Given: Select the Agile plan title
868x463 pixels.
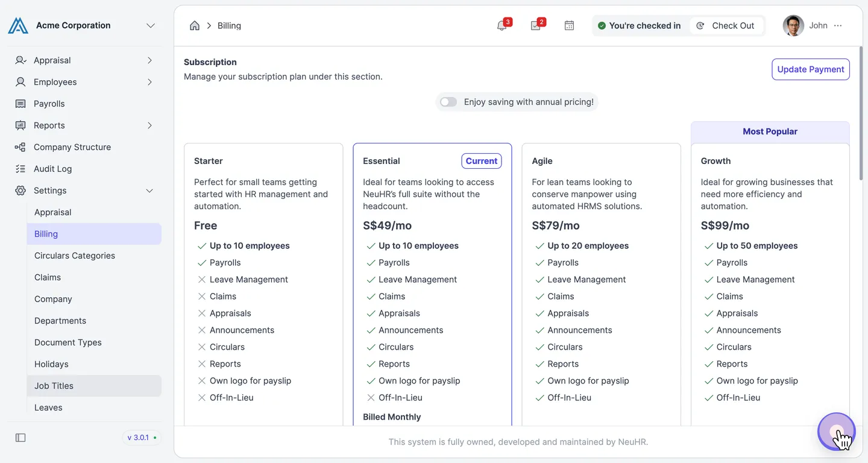Looking at the screenshot, I should click(x=542, y=161).
